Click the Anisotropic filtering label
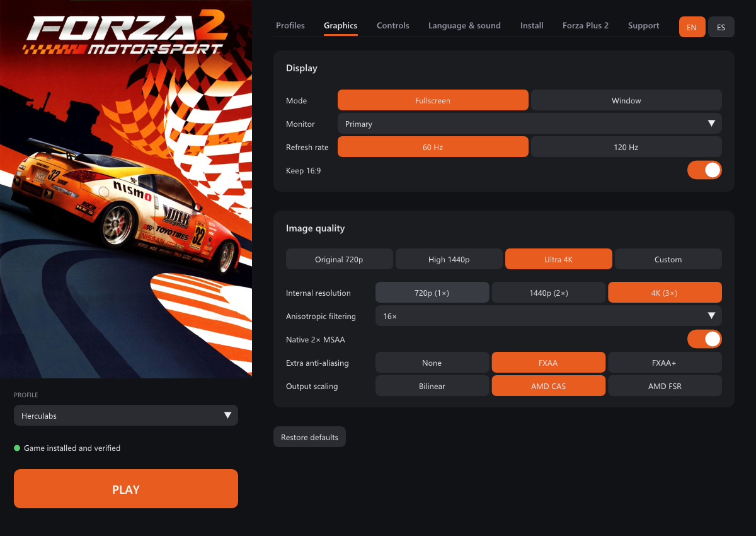 coord(321,316)
